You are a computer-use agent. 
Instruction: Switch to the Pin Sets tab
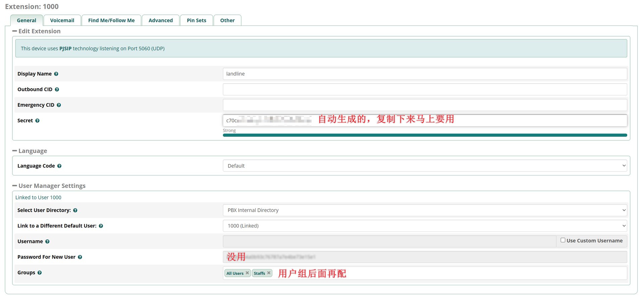197,20
